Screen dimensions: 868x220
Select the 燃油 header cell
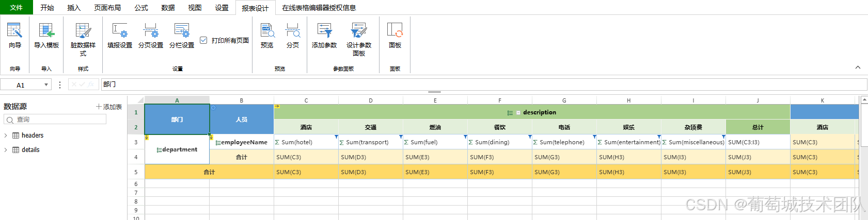coord(435,127)
